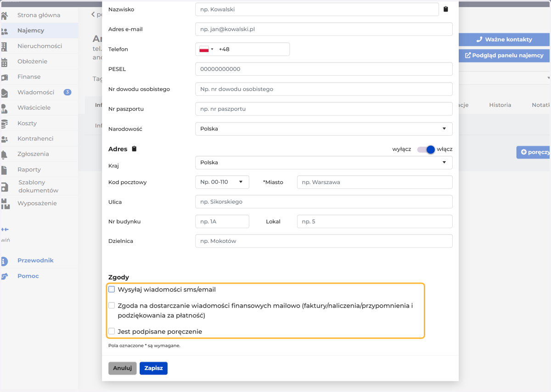Open the Kraj dropdown
The height and width of the screenshot is (392, 551).
[x=324, y=162]
